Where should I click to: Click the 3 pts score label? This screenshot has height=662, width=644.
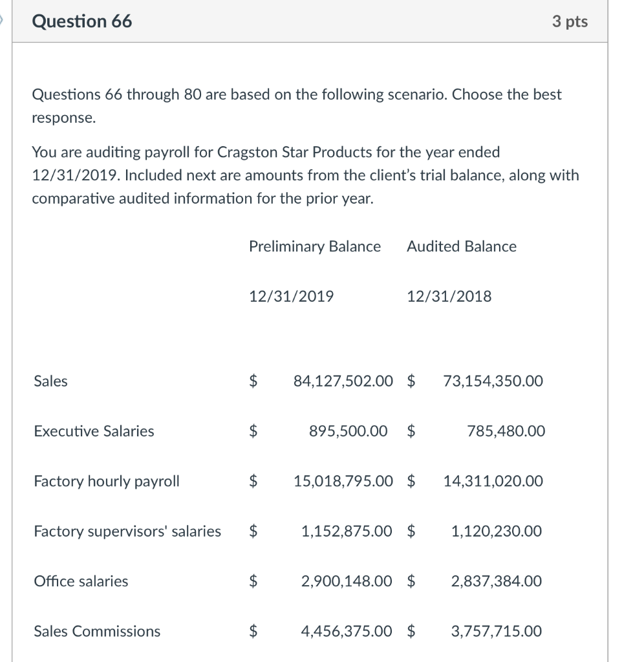click(570, 21)
